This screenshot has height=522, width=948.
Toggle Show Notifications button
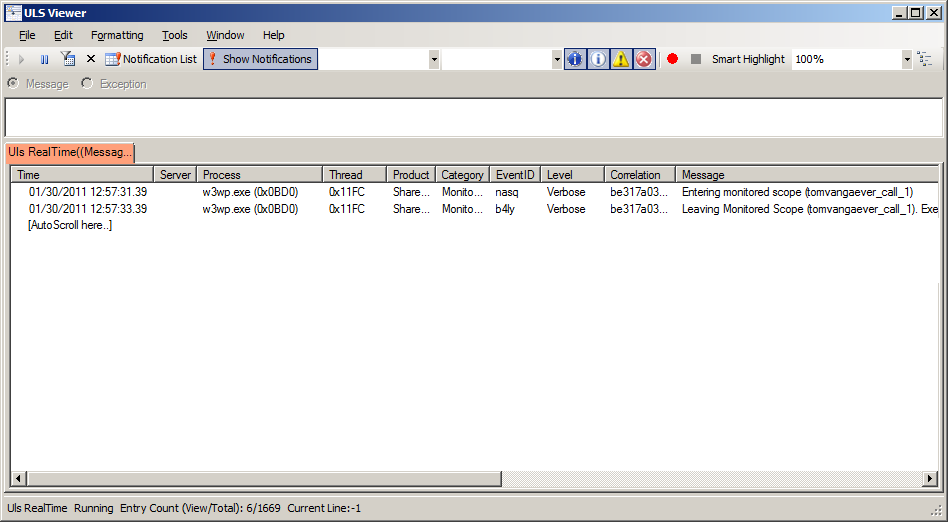click(x=261, y=59)
